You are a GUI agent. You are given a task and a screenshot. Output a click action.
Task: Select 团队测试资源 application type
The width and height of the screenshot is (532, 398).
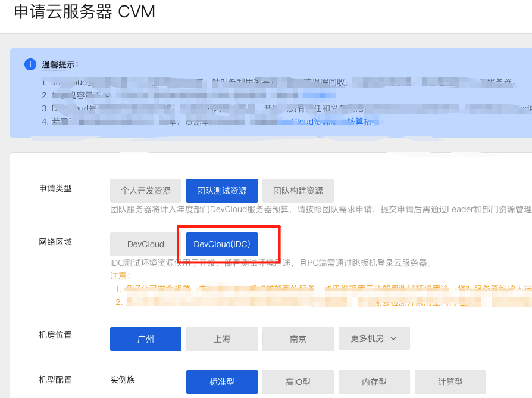[222, 191]
